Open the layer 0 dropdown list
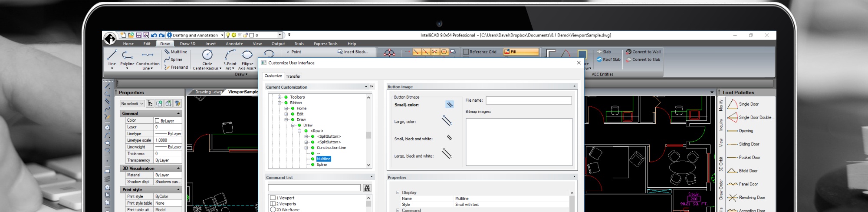The image size is (868, 212). tap(279, 35)
